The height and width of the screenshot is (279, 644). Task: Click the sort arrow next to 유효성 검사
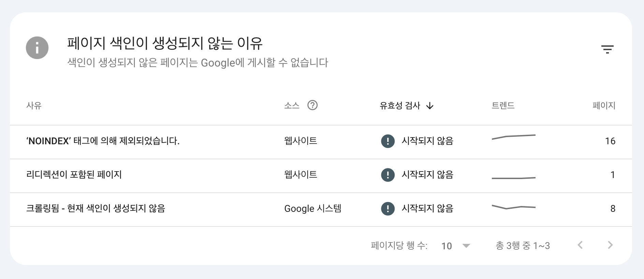pos(430,106)
